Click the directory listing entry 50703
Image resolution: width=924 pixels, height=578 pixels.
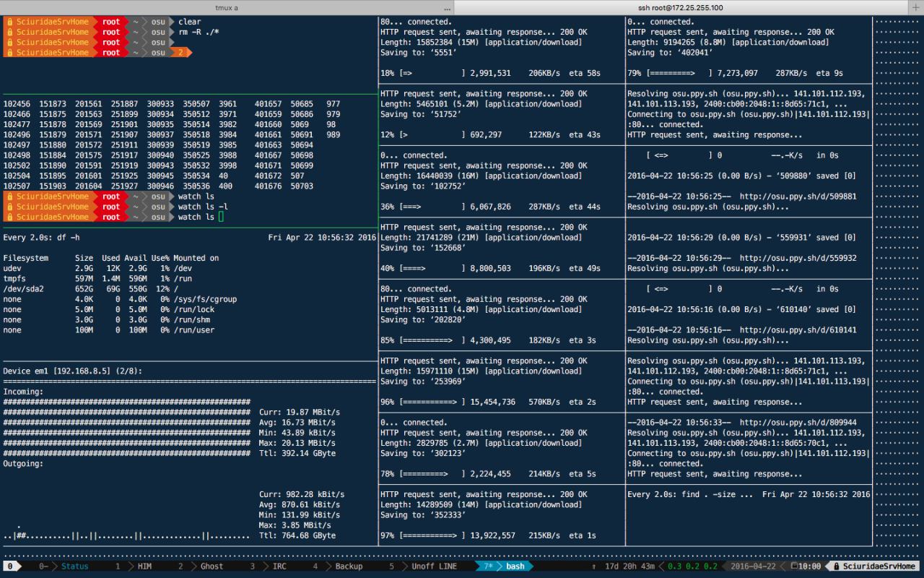(302, 186)
